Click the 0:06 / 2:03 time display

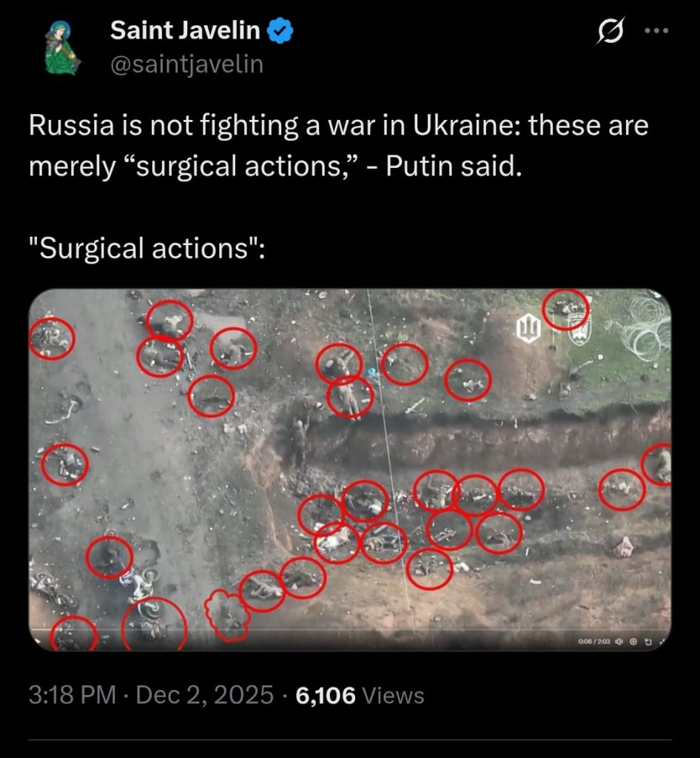[x=594, y=642]
